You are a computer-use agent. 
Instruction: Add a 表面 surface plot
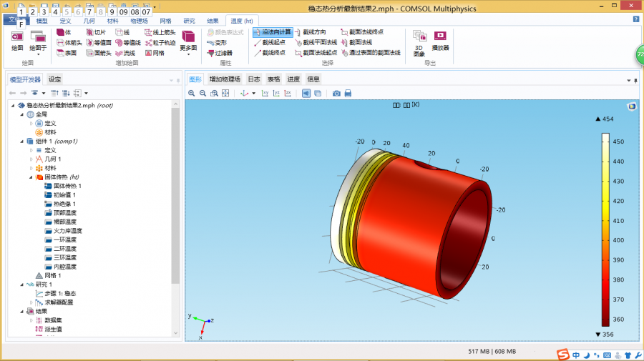pyautogui.click(x=67, y=53)
